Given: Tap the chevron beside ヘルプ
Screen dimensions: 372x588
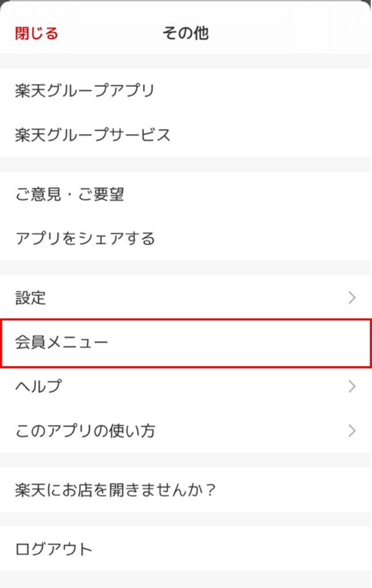Looking at the screenshot, I should point(352,387).
